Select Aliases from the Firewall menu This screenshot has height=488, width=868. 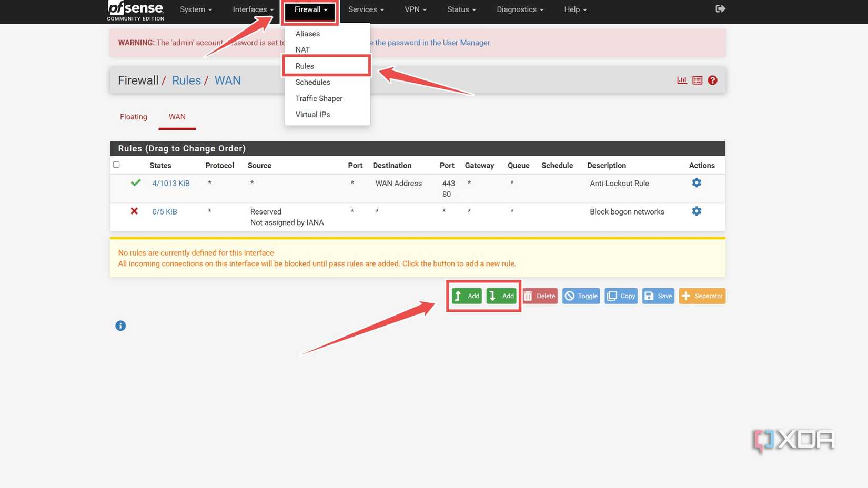tap(307, 33)
